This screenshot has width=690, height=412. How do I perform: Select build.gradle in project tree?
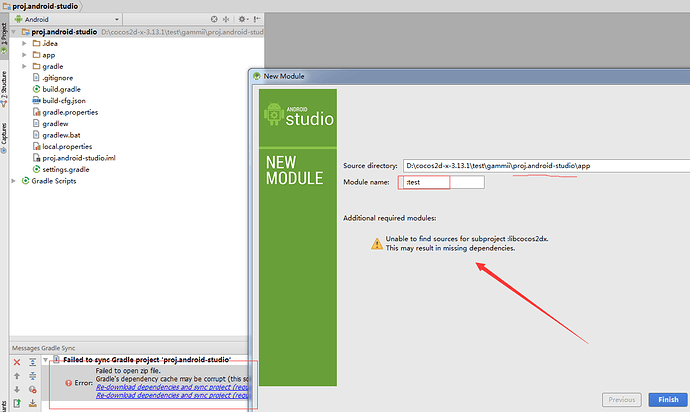[61, 89]
